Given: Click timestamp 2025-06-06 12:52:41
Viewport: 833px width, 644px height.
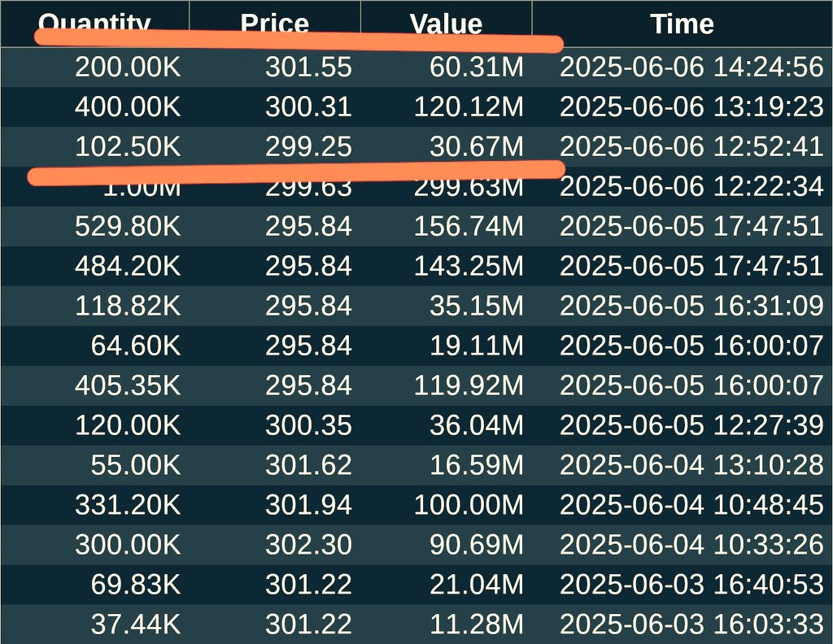Looking at the screenshot, I should (x=691, y=146).
